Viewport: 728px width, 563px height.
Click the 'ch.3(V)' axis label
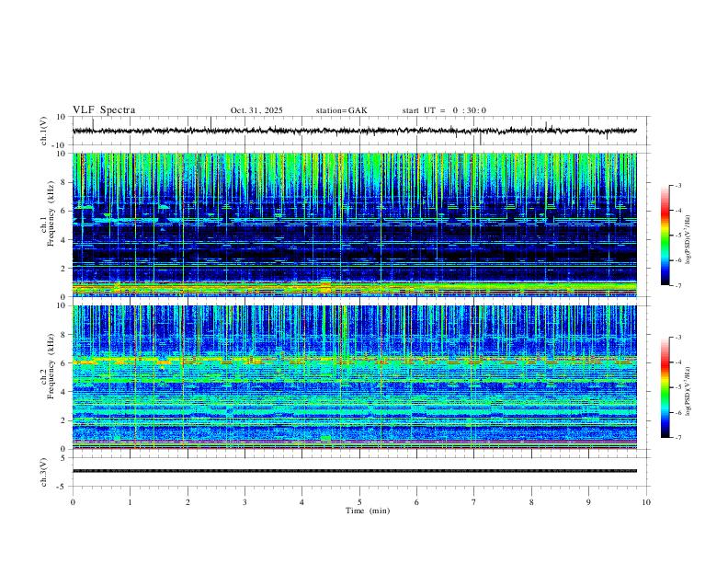pos(44,472)
